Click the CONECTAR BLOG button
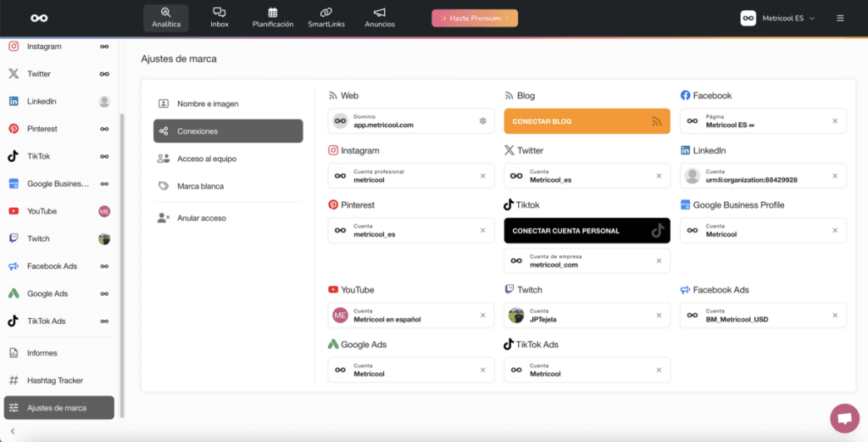 (587, 121)
